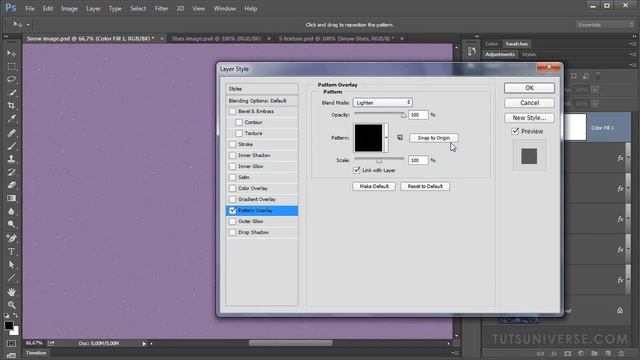Click the lock icon on the bottom layer

620,310
